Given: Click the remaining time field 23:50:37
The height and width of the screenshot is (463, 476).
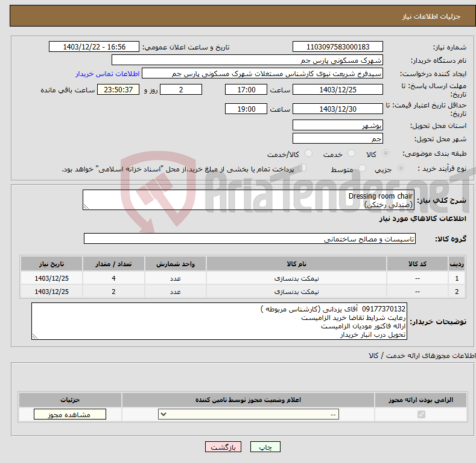Looking at the screenshot, I should (x=118, y=89).
